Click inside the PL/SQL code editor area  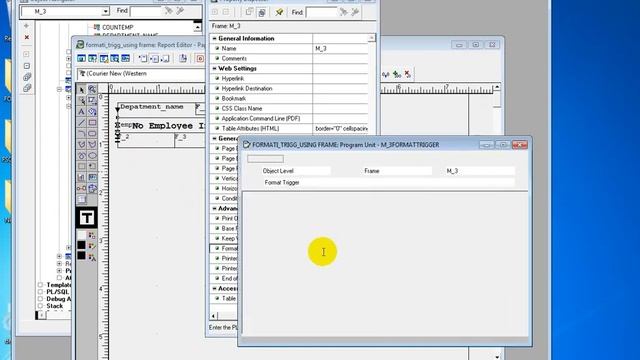(x=385, y=264)
